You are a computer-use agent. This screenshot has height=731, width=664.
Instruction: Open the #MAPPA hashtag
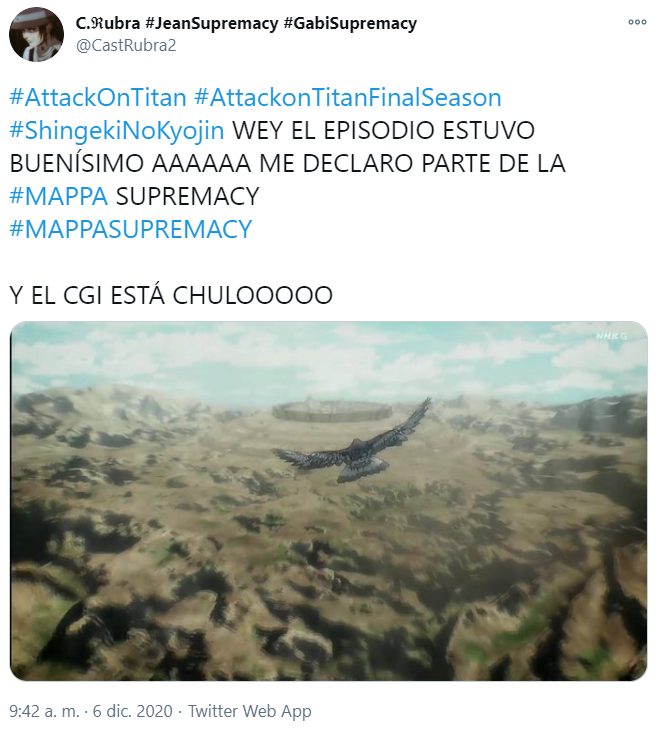coord(59,196)
